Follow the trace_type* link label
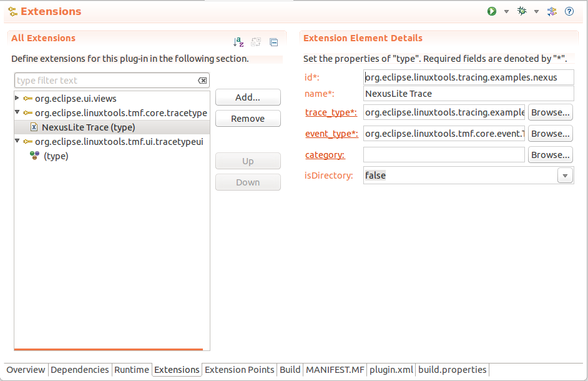 pyautogui.click(x=331, y=112)
